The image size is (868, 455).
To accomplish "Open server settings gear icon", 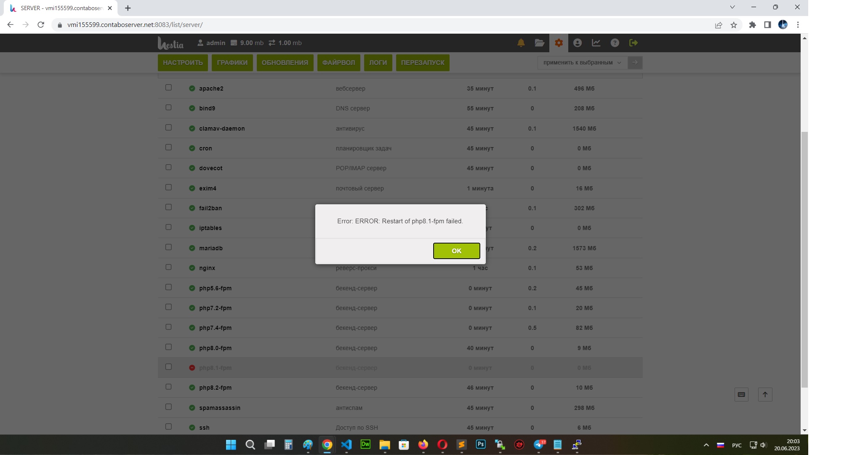I will point(559,43).
